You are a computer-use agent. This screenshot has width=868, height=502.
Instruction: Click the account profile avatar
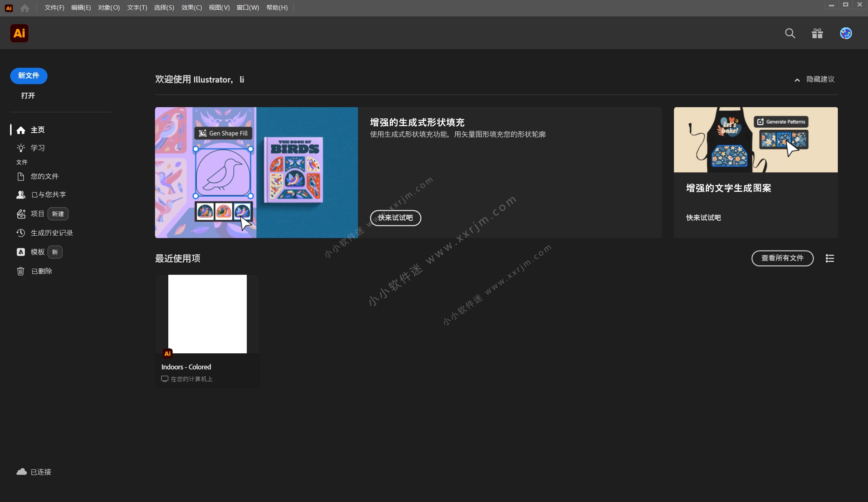coord(846,33)
